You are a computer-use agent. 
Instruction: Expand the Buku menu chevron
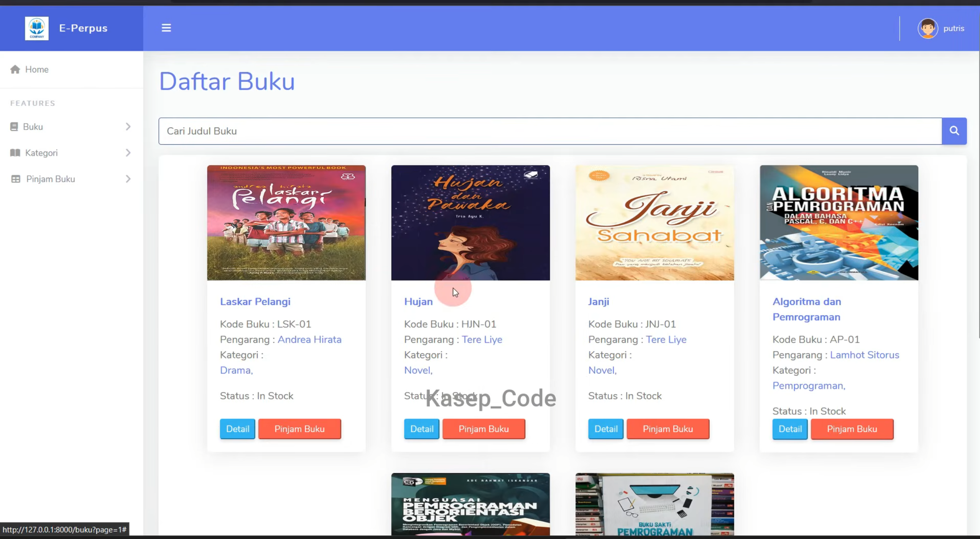[128, 127]
